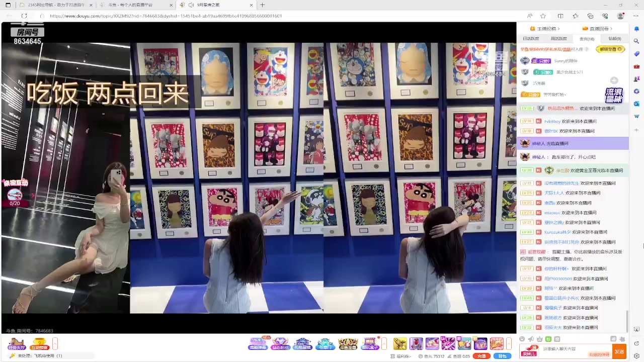
Task: Click the 发送 send button
Action: (x=619, y=351)
